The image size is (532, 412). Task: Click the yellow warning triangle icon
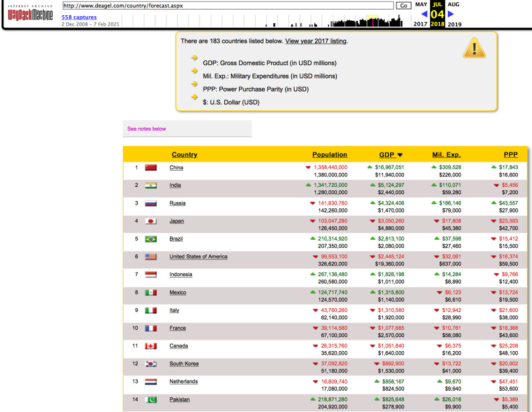point(474,48)
